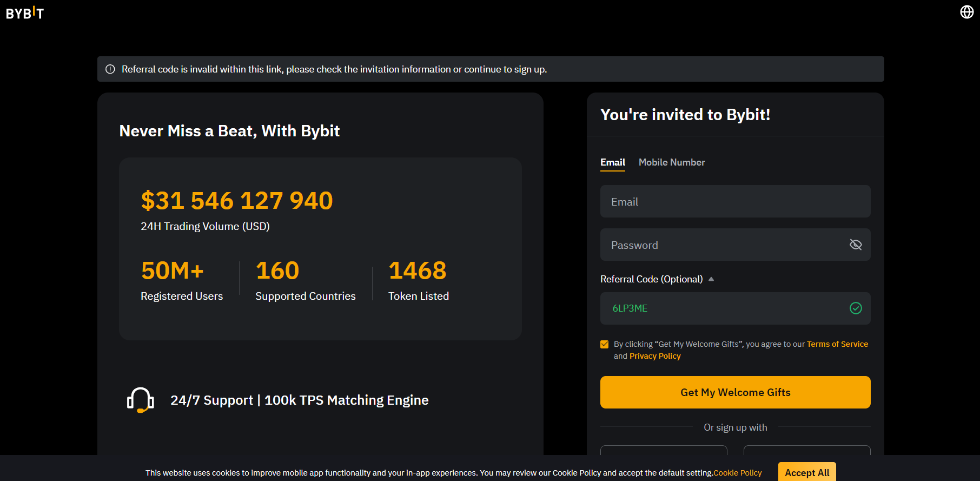Click the headset support icon

141,400
